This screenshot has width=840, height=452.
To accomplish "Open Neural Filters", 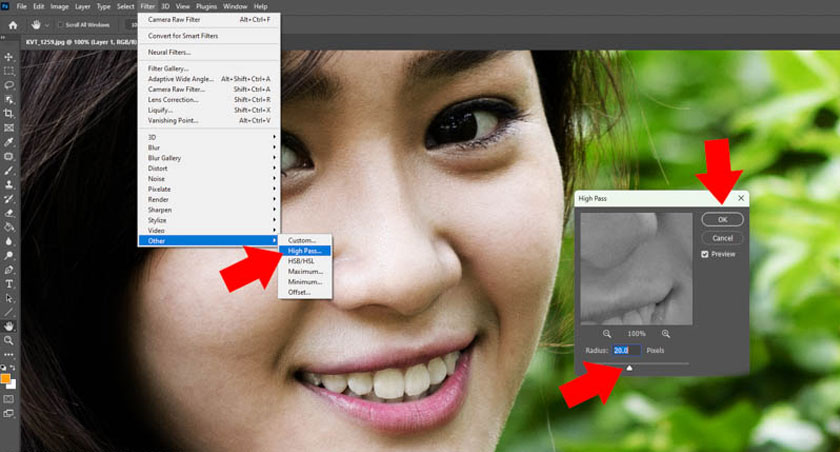I will tap(208, 52).
